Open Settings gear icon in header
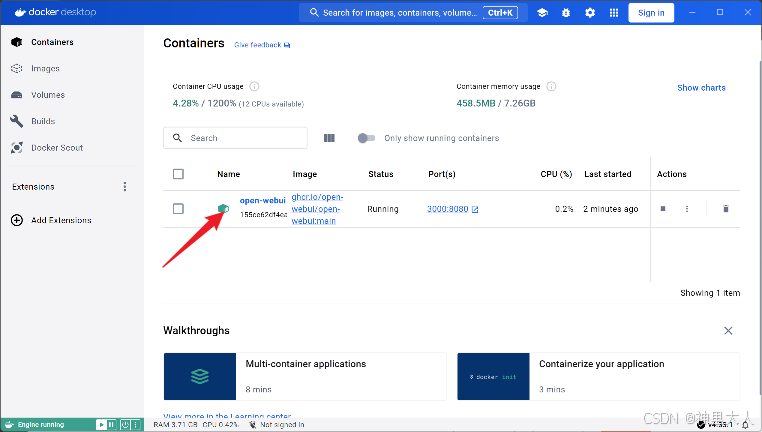 click(x=590, y=13)
